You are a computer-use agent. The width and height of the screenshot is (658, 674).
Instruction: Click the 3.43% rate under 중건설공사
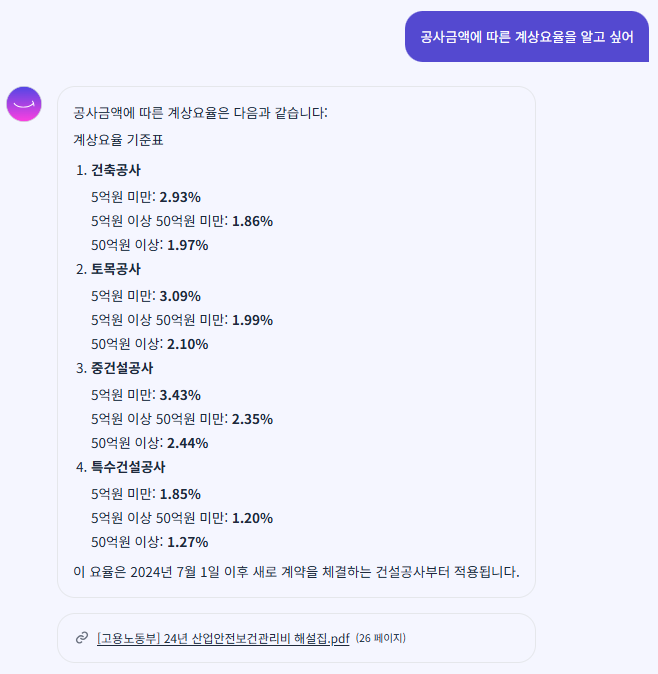point(180,394)
